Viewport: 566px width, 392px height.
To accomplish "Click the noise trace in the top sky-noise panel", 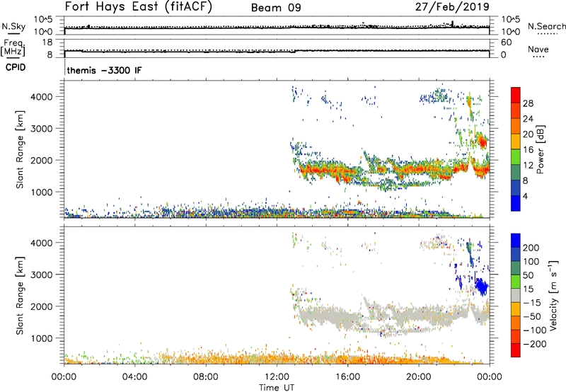I will click(x=277, y=27).
